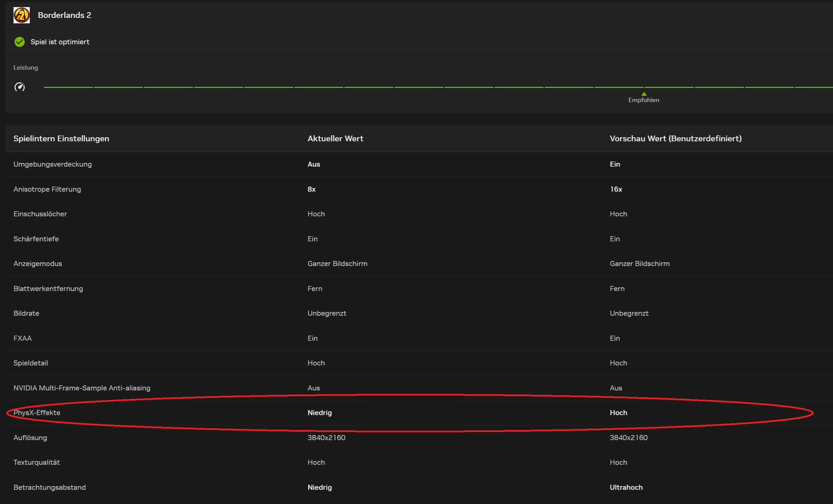Click the Borderlands 2 title text
Viewport: 833px width, 504px height.
(65, 15)
